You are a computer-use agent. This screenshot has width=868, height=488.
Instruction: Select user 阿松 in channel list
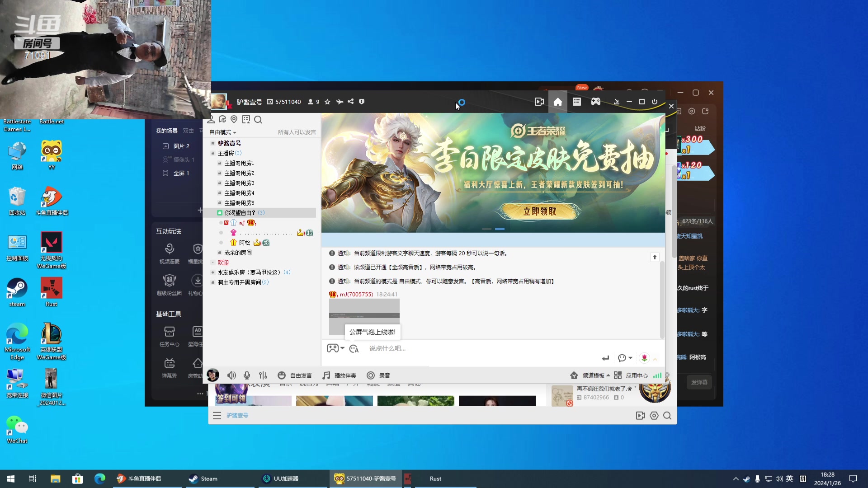pyautogui.click(x=245, y=243)
